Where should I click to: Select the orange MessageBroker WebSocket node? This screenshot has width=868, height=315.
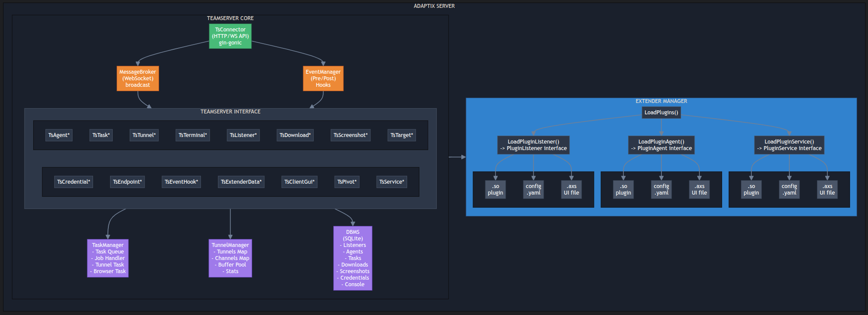pyautogui.click(x=138, y=79)
